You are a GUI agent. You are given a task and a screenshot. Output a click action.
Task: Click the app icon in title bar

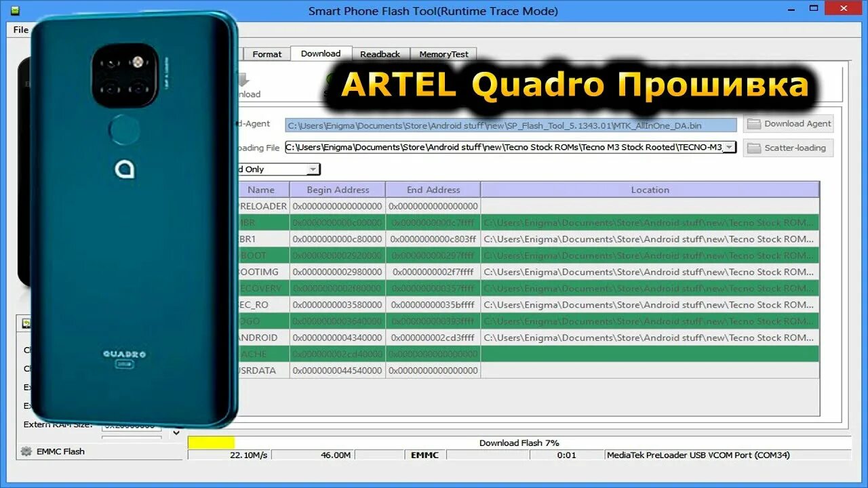[x=15, y=11]
